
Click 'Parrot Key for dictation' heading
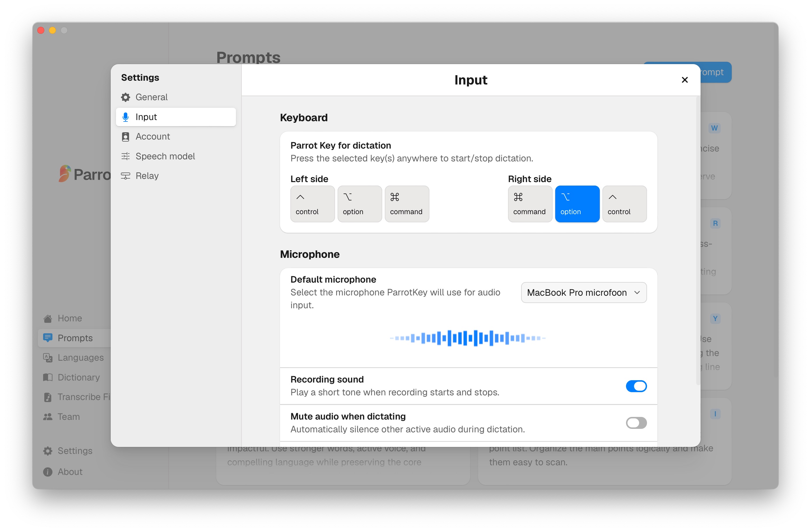click(x=341, y=145)
